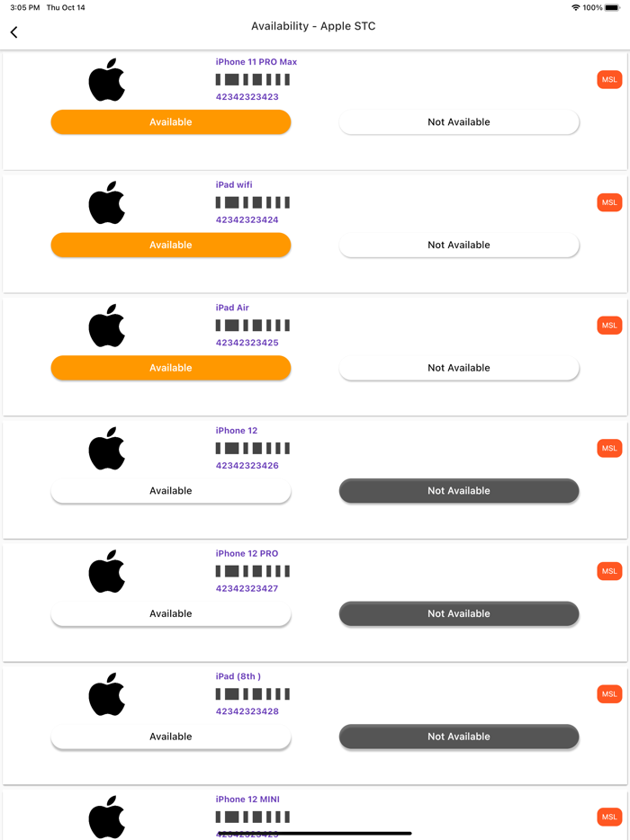Screen dimensions: 630x840
Task: Click serial number 42342323426 under iPhone 12
Action: click(x=247, y=466)
